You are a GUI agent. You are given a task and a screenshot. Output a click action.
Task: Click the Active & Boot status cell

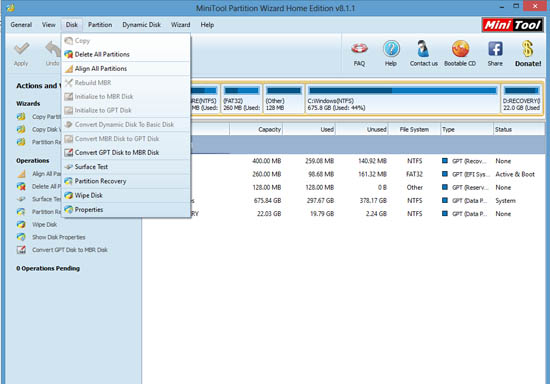515,174
